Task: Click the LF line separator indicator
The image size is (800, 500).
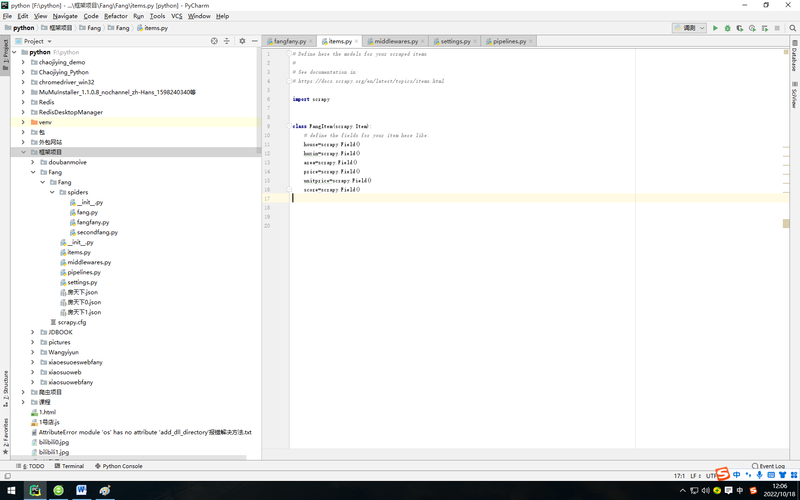Action: pyautogui.click(x=695, y=476)
